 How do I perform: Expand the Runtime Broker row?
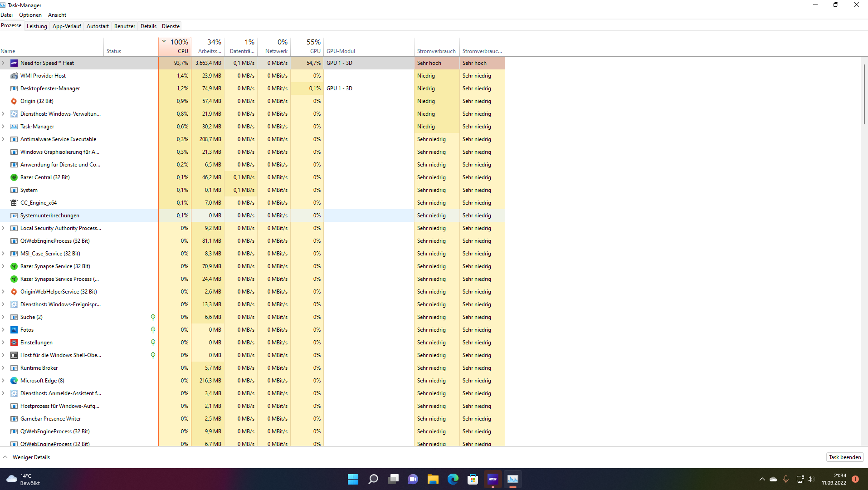tap(3, 368)
